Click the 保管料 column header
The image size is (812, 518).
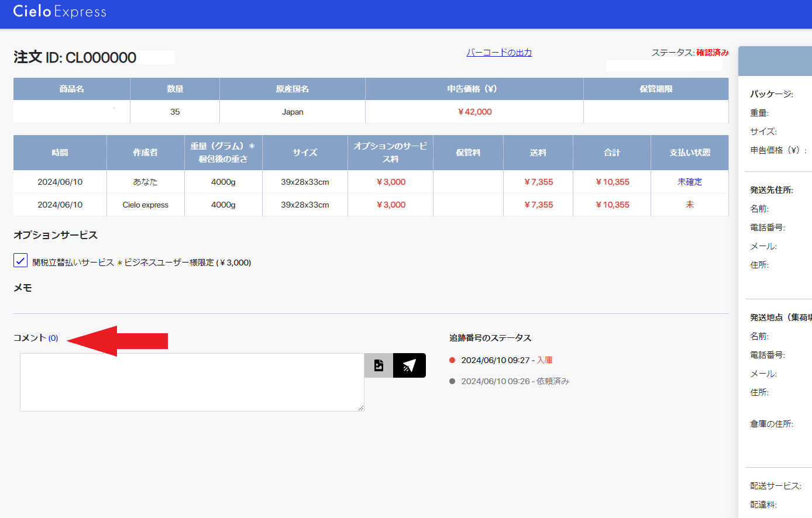[468, 153]
